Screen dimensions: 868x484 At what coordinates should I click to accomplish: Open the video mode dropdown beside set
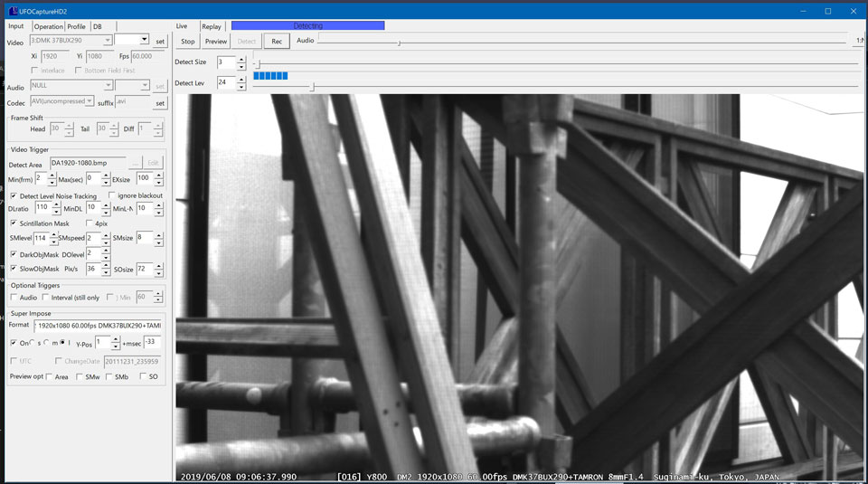tap(131, 41)
